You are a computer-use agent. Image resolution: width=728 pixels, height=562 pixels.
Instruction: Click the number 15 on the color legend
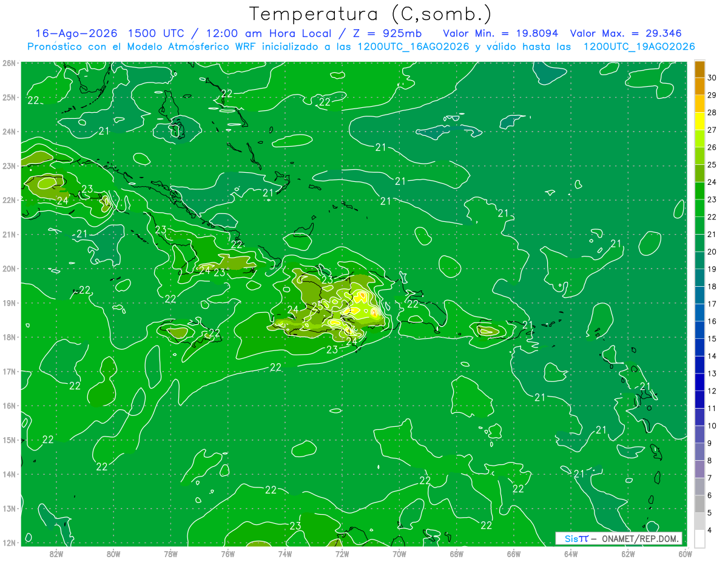pos(712,339)
